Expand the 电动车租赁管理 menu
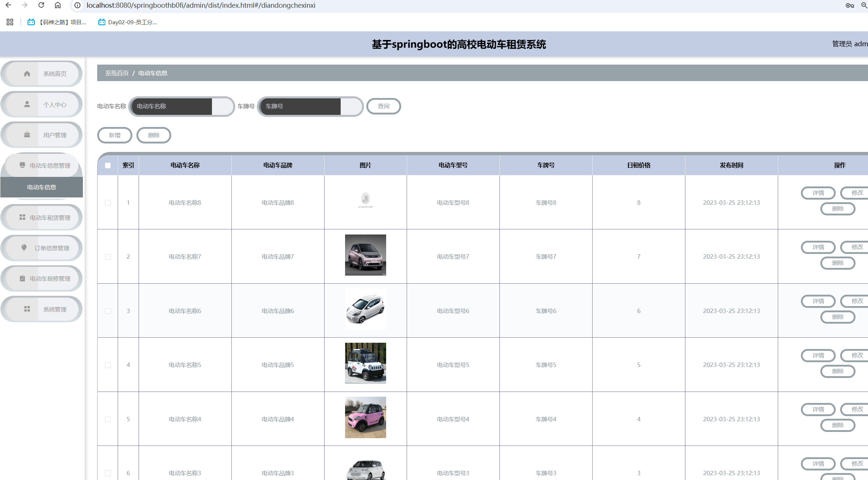 pyautogui.click(x=50, y=218)
